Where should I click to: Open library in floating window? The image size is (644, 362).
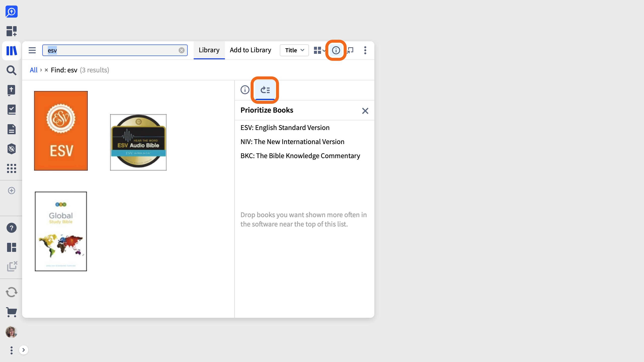click(x=350, y=50)
